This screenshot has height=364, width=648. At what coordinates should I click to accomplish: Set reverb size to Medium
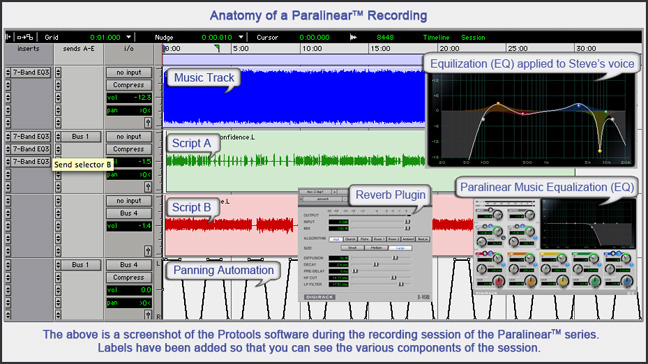tap(376, 248)
